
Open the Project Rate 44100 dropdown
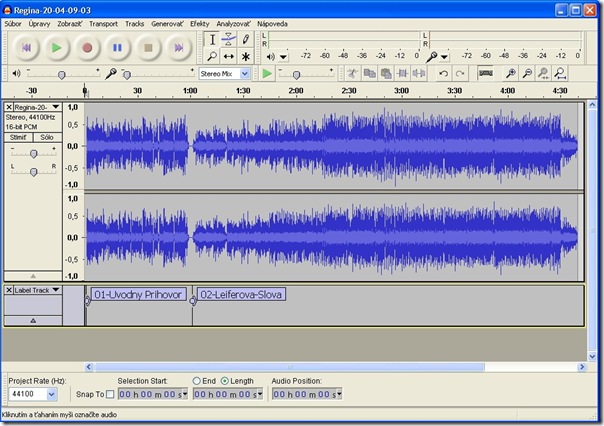pyautogui.click(x=52, y=394)
